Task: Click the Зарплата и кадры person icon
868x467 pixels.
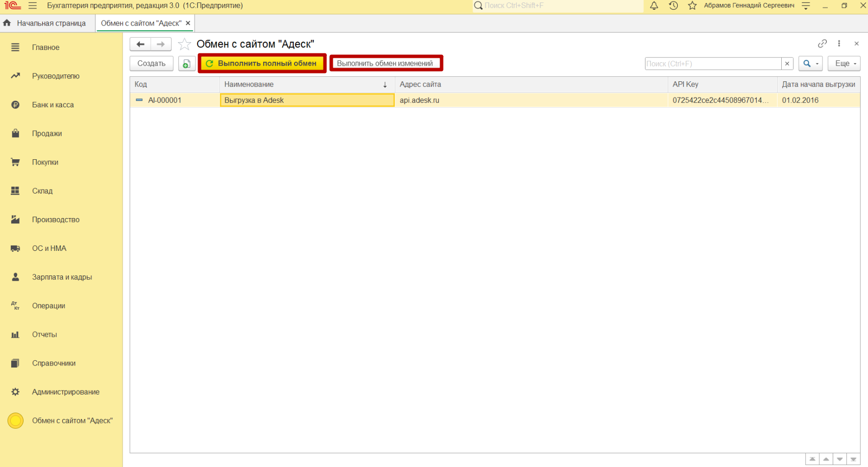Action: pos(16,277)
